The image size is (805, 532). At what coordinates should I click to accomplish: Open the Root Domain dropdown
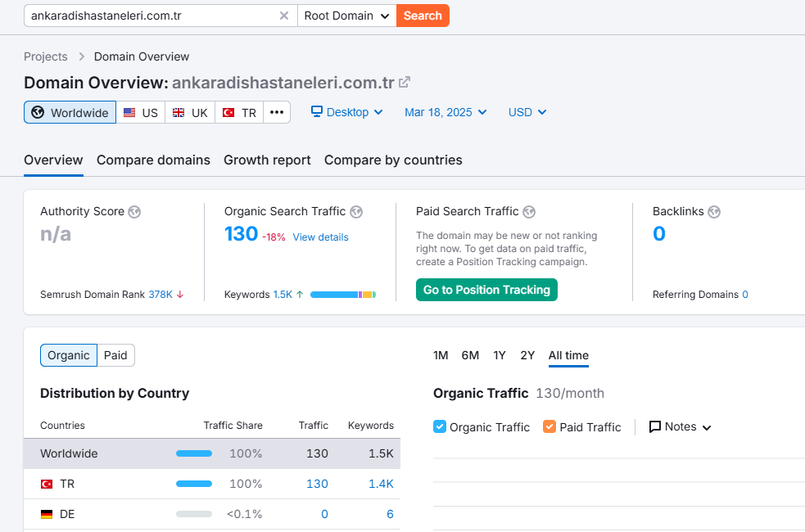pyautogui.click(x=347, y=16)
